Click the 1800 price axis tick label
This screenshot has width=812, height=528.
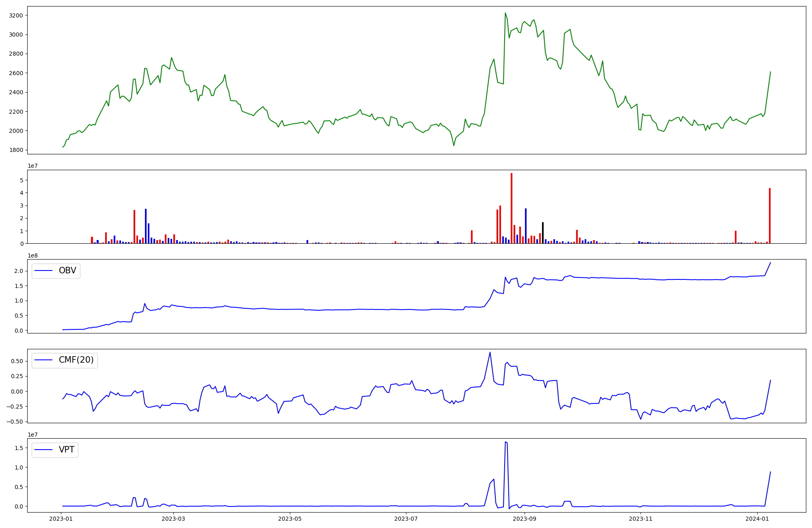(16, 150)
